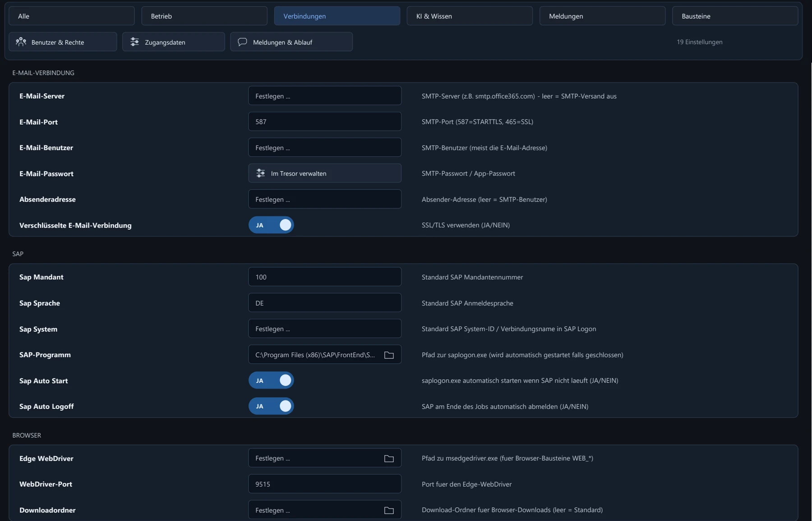Open the KI & Wissen tab
The image size is (812, 521).
470,16
